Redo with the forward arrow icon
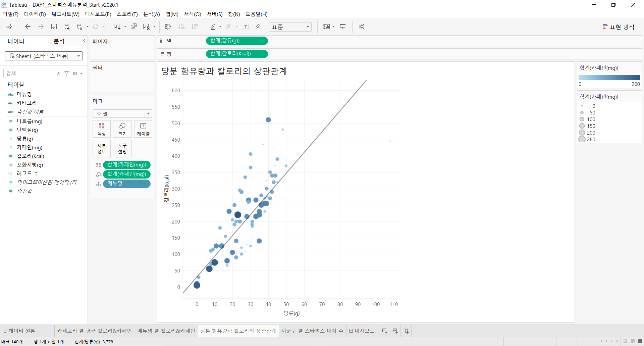 pyautogui.click(x=41, y=27)
